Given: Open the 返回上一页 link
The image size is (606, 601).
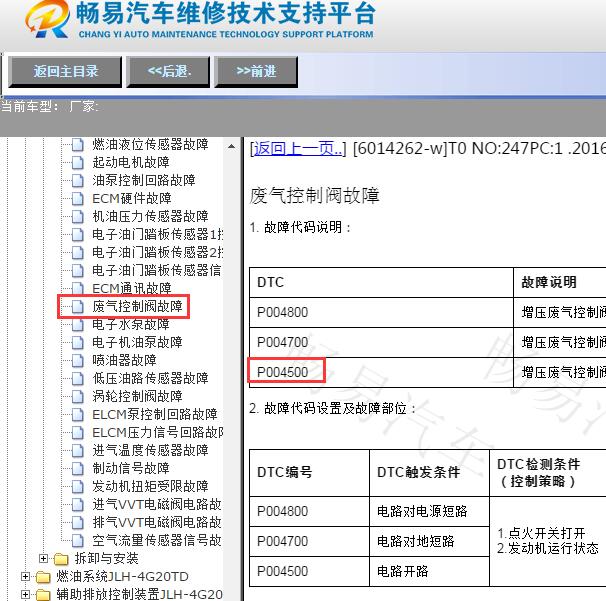Looking at the screenshot, I should pos(298,148).
